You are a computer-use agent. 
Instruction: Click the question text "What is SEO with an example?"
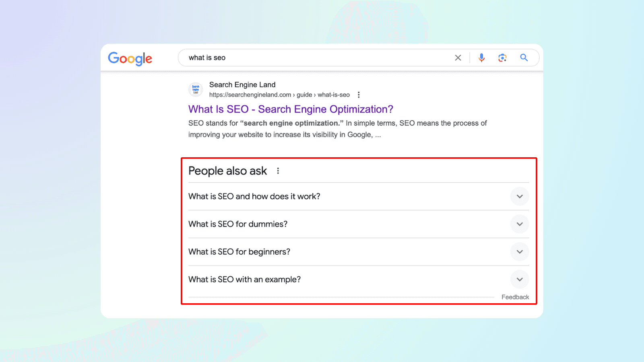244,280
